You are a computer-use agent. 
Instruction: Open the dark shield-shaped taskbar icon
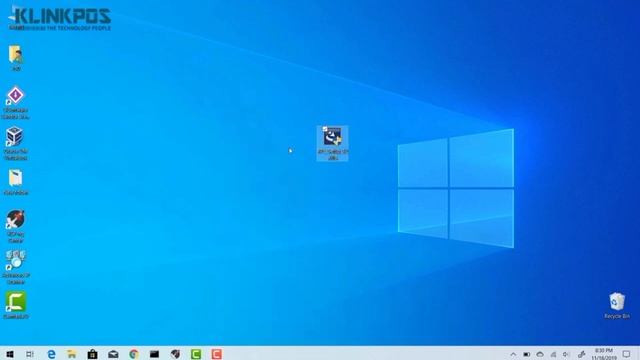point(175,354)
